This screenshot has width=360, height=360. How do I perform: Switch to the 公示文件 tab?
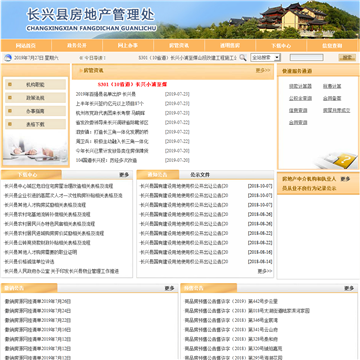[x=200, y=175]
